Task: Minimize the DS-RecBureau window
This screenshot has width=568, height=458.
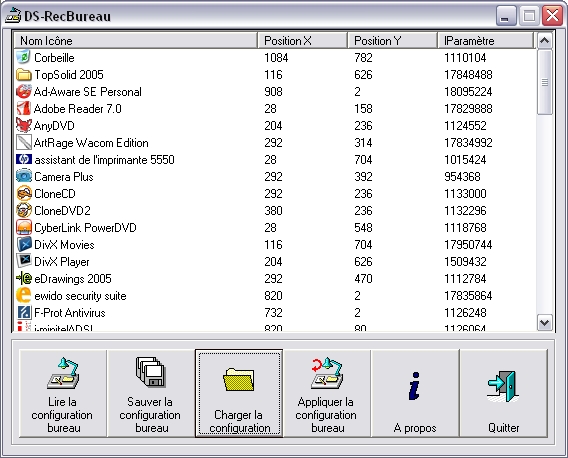Action: [506, 16]
